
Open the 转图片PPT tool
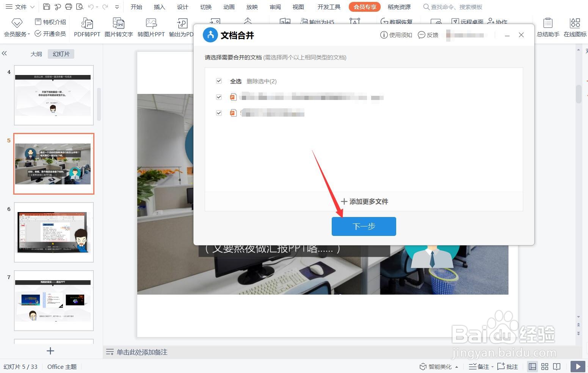click(x=151, y=28)
